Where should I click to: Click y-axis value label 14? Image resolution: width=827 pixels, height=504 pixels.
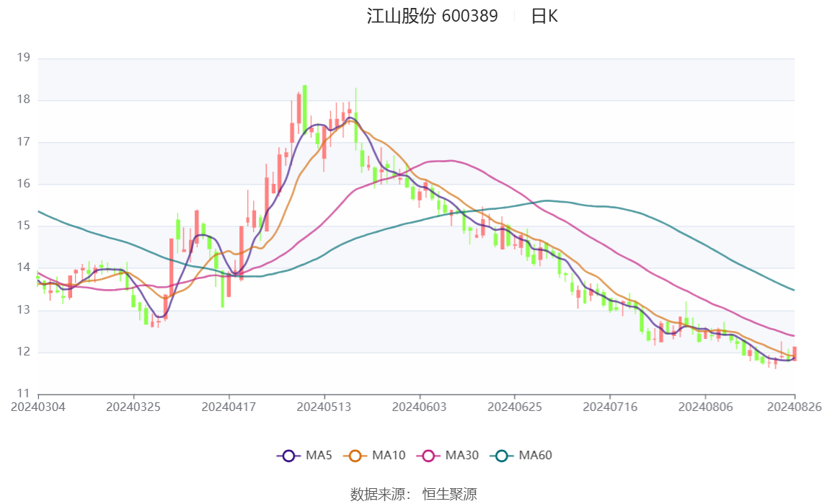[x=23, y=268]
